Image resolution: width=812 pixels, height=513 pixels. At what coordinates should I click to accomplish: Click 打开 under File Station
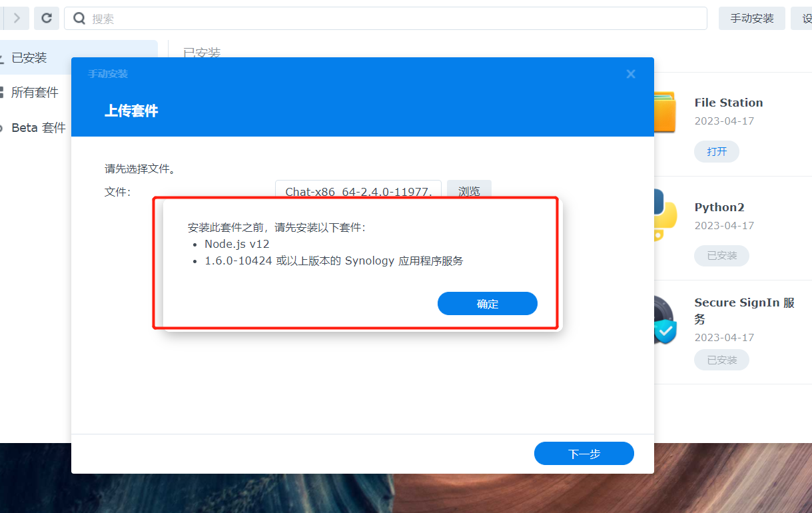717,151
